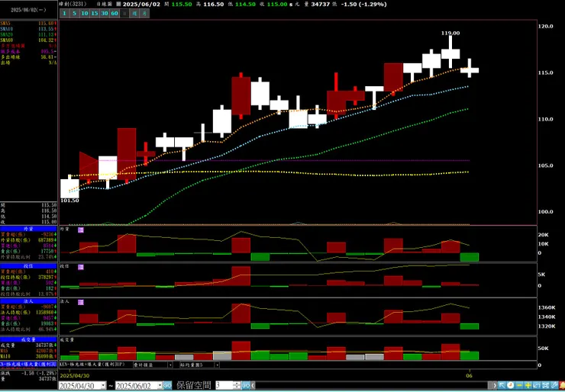Adjust the 保留空間 spinner arrows
This screenshot has width=565, height=392.
[237, 385]
